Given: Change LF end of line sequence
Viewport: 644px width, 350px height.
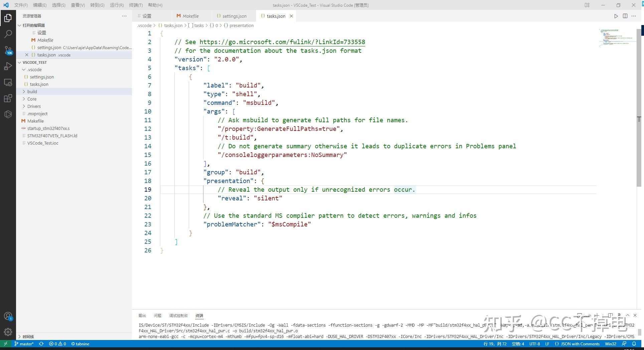Looking at the screenshot, I should 547,344.
